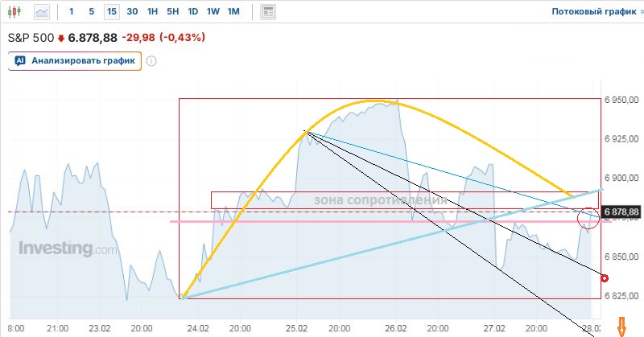Viewport: 644px width, 337px height.
Task: Click the зона сопротивления label
Action: [379, 200]
